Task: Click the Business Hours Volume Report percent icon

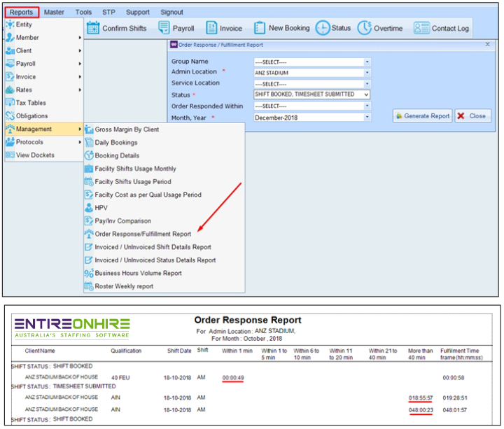Action: click(x=89, y=273)
